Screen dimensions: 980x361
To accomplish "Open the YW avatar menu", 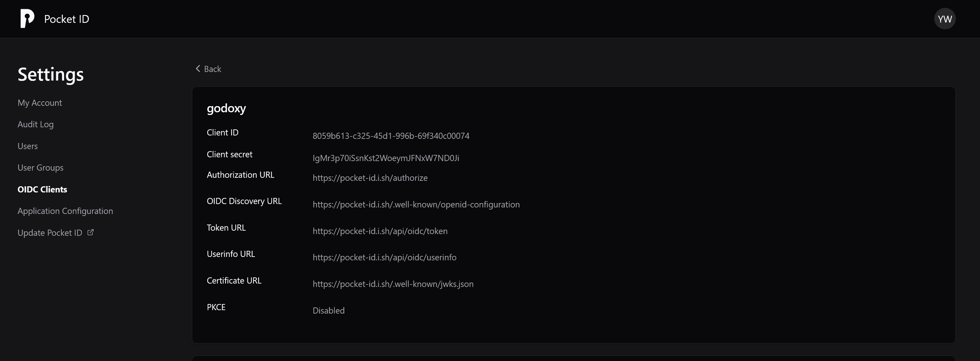I will [x=945, y=18].
